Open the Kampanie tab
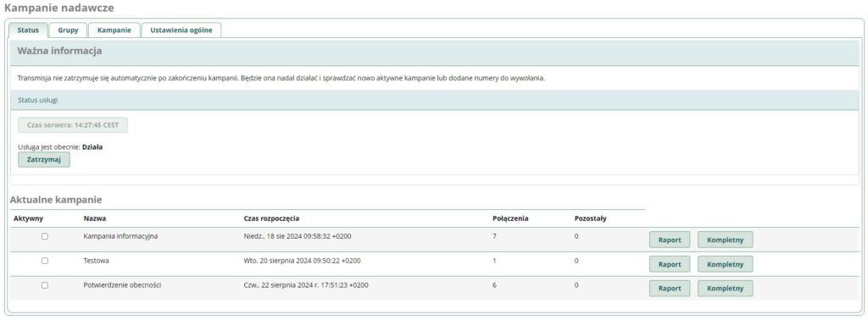The image size is (868, 320). [114, 30]
